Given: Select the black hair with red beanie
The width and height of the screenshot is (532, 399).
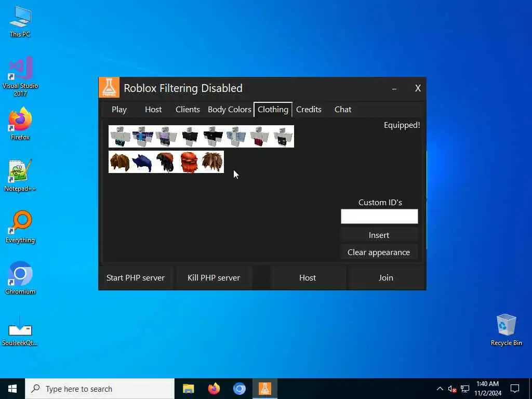Looking at the screenshot, I should coord(166,162).
